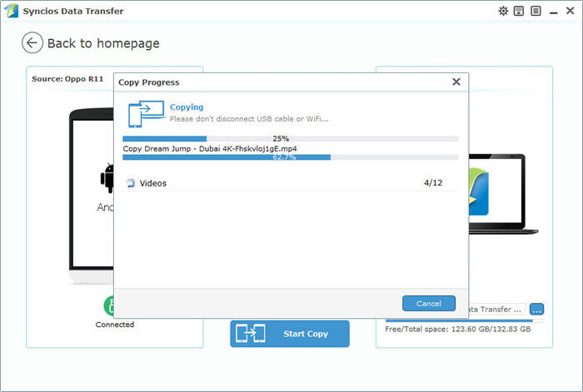Click the green Connected status icon
This screenshot has height=392, width=583.
pyautogui.click(x=108, y=305)
